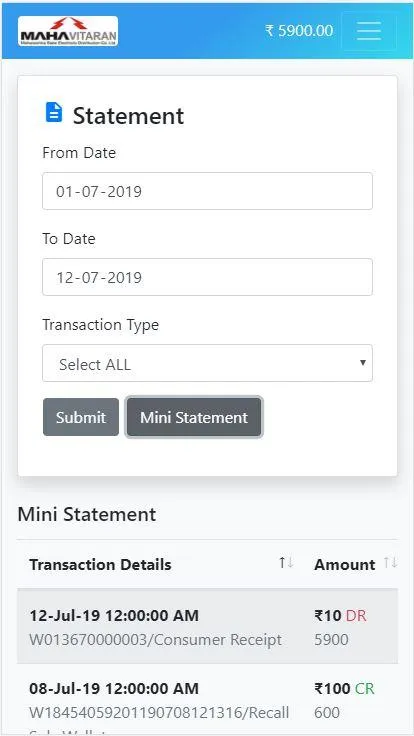The height and width of the screenshot is (736, 414).
Task: Sort by Transaction Details arrows
Action: click(286, 562)
